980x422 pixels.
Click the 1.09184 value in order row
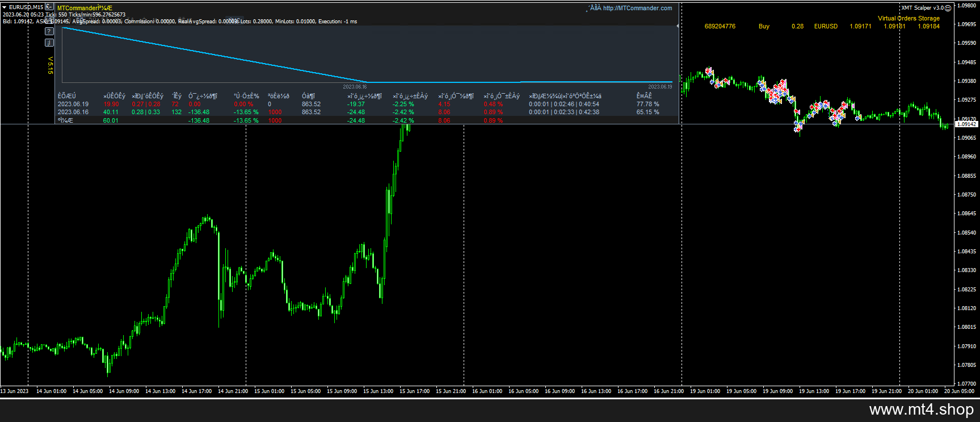tap(929, 26)
